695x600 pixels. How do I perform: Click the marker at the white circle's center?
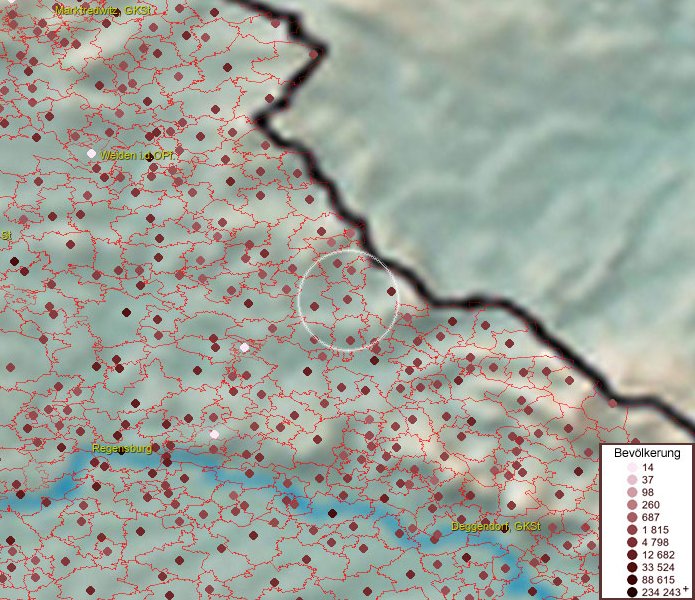pyautogui.click(x=347, y=299)
